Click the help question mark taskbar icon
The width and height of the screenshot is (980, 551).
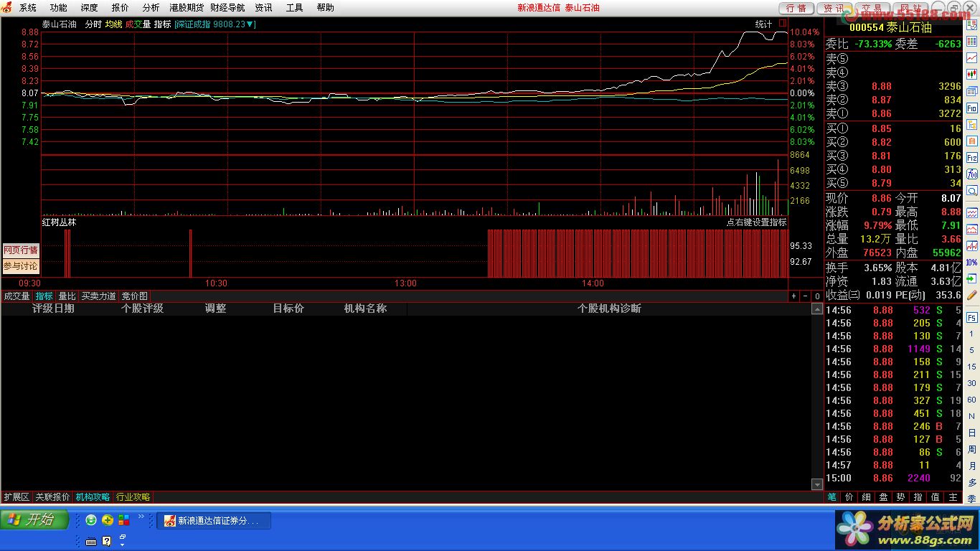point(107,541)
